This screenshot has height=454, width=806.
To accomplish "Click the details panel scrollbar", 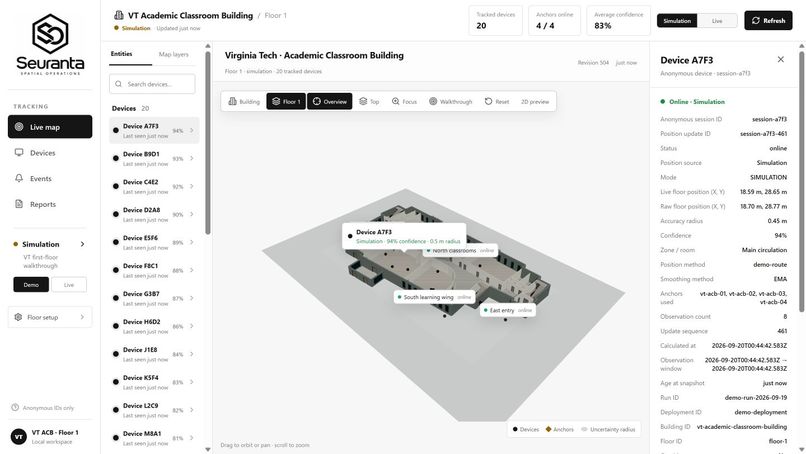I will [x=801, y=180].
